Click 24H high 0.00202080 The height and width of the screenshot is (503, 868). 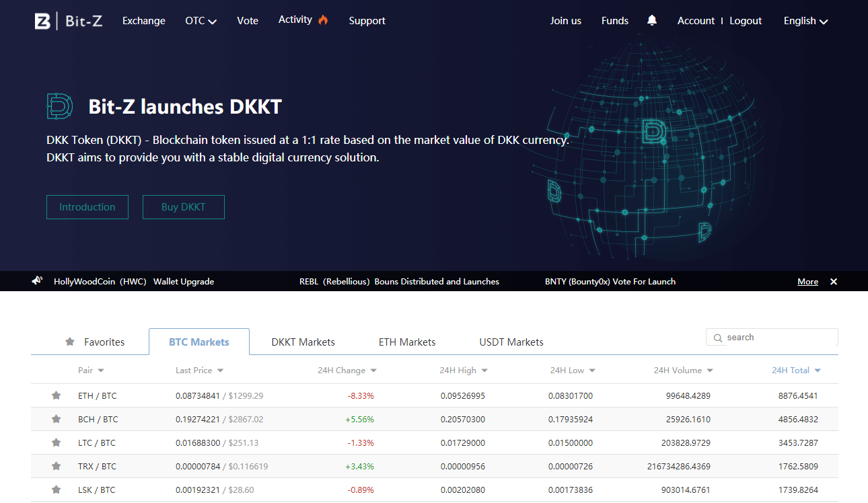[x=463, y=490]
